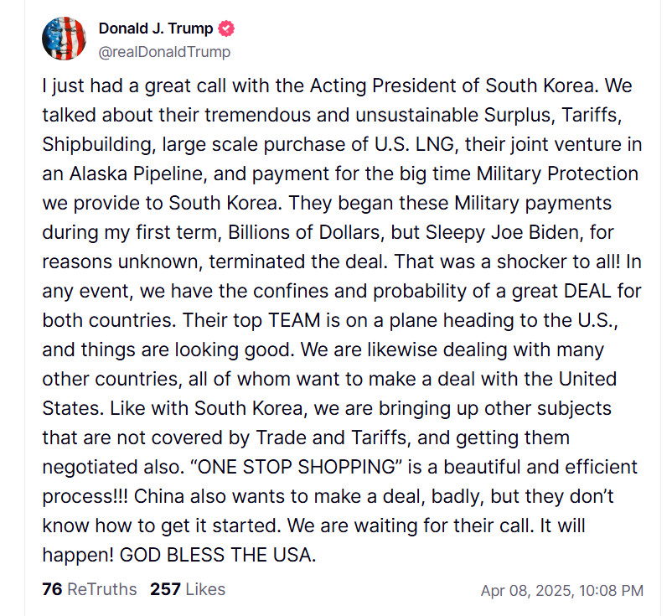Screen dimensions: 672x616
Task: Open Donald J. Trump's profile avatar
Action: coord(64,39)
